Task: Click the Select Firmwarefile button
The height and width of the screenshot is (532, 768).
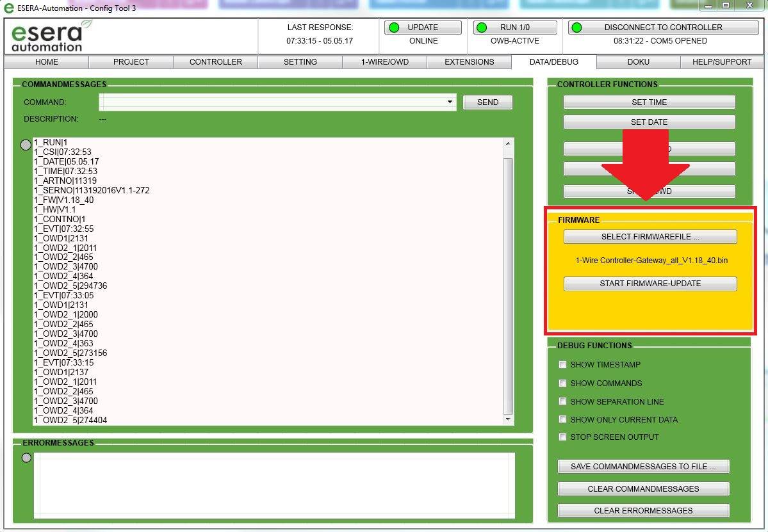Action: (650, 237)
